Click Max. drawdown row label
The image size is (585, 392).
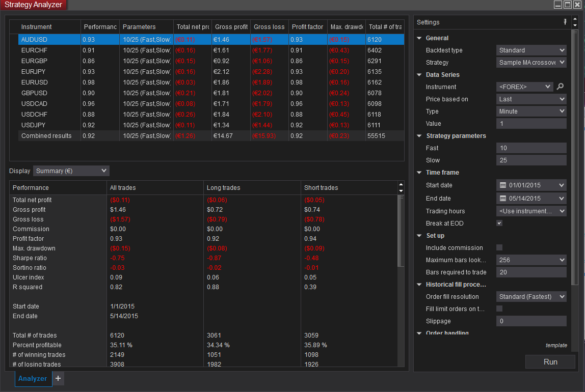[x=34, y=248]
